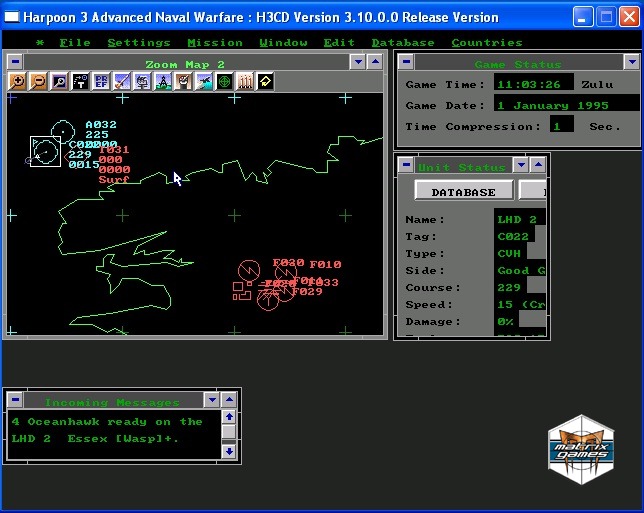The width and height of the screenshot is (644, 513).
Task: Open Incoming Messages system menu box
Action: pos(12,400)
